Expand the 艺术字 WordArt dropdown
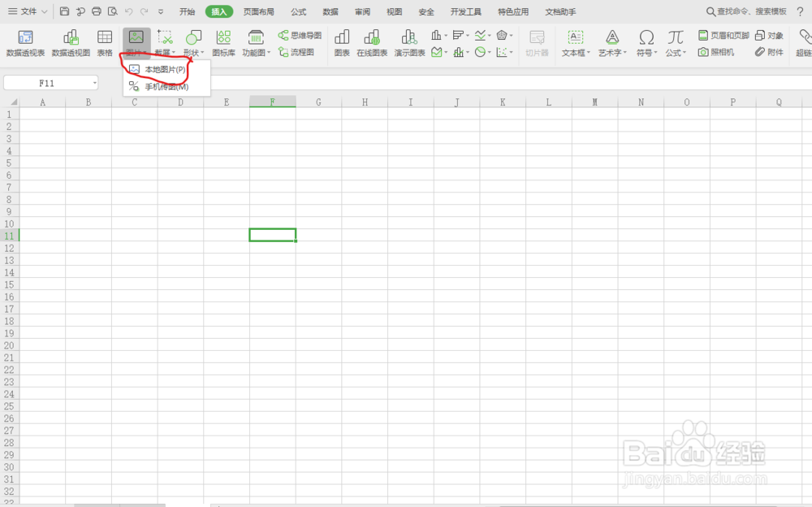This screenshot has width=812, height=507. coord(625,53)
